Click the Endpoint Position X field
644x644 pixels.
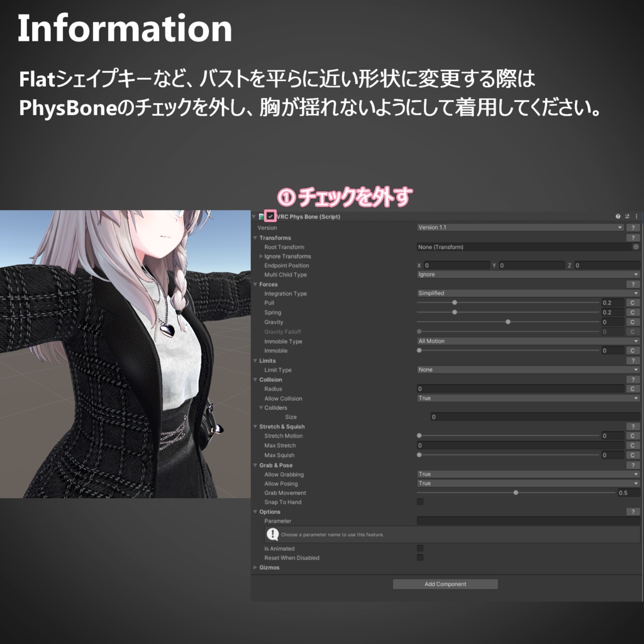(457, 266)
